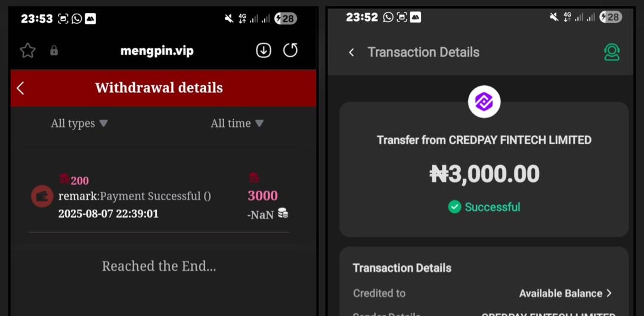Tap the red wallet icon on withdrawal record
644x316 pixels.
point(42,196)
